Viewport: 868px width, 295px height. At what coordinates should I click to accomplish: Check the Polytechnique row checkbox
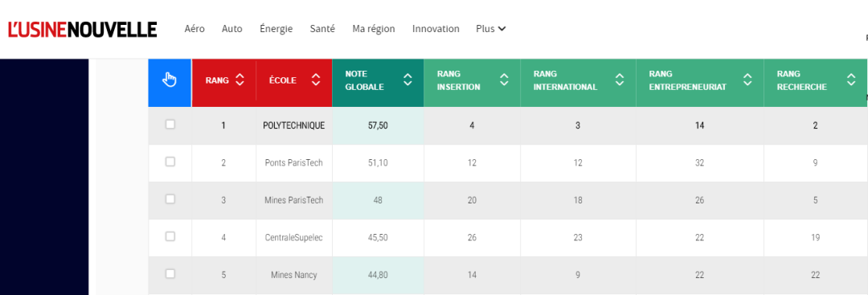[x=170, y=125]
